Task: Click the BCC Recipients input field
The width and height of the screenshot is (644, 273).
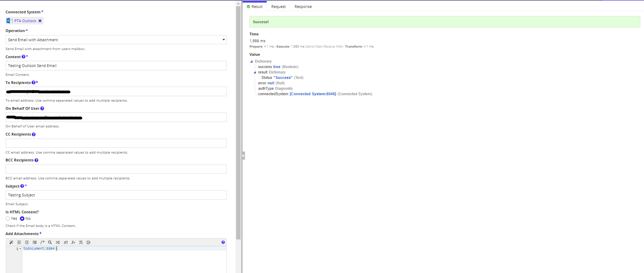Action: coord(116,169)
